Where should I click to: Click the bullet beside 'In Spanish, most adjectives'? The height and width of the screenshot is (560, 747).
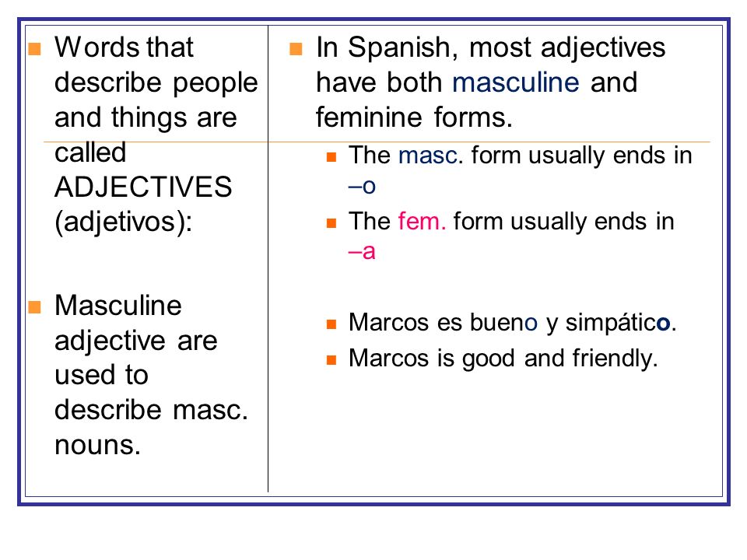(x=296, y=48)
